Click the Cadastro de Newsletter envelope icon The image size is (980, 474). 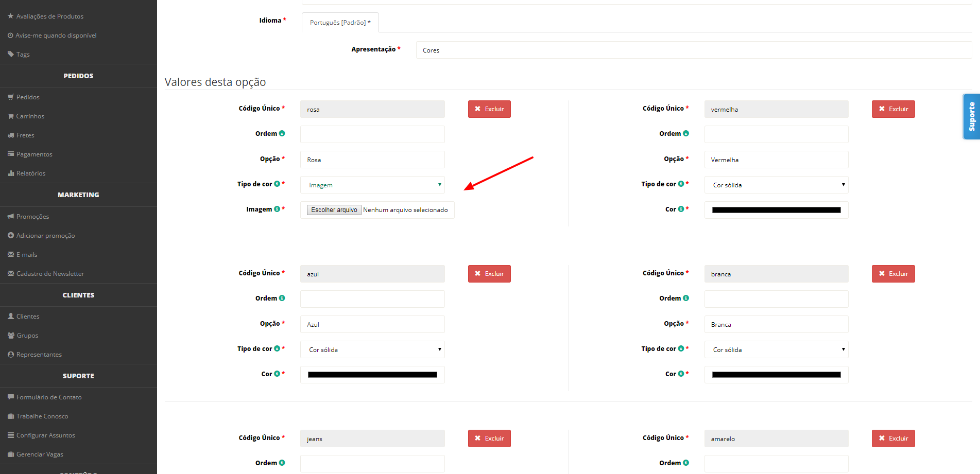click(11, 273)
